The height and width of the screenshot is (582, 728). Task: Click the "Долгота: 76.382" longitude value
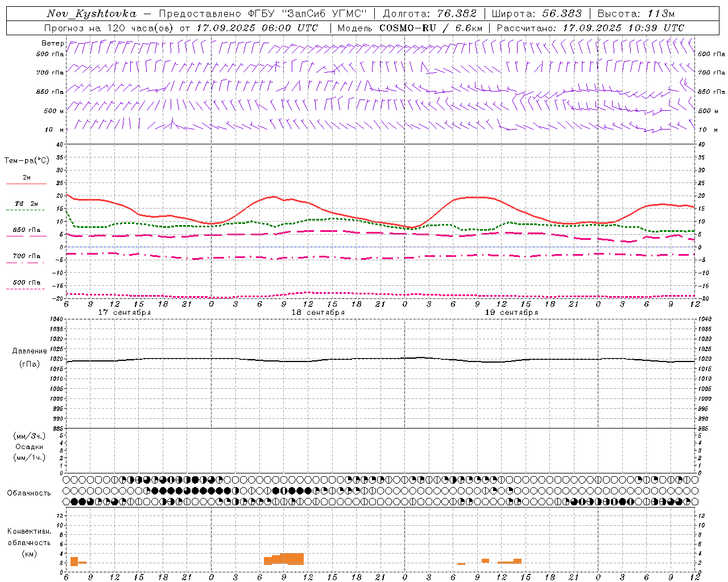click(x=431, y=14)
